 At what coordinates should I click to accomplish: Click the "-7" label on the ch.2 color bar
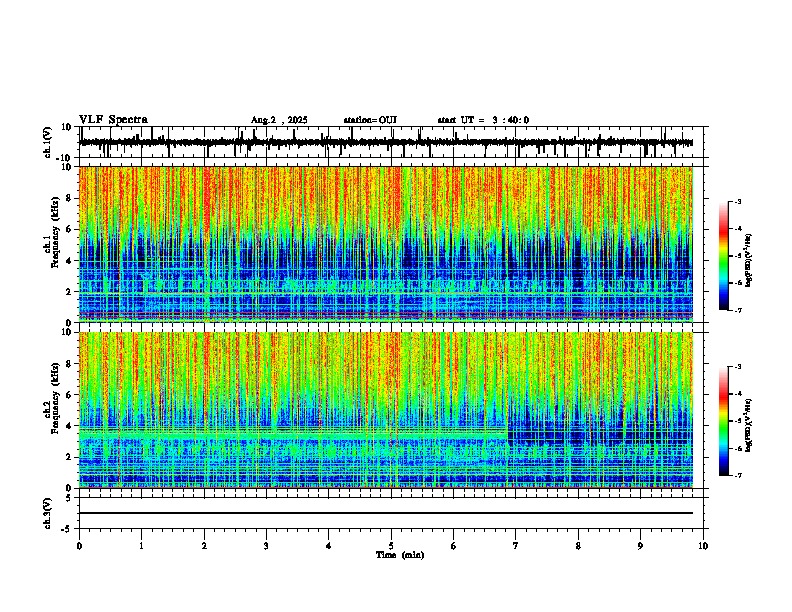click(737, 475)
